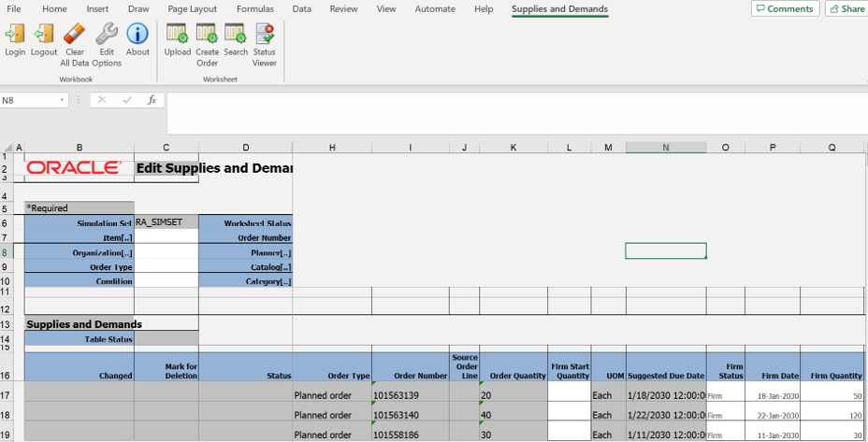Click the Comments button
The height and width of the screenshot is (442, 868).
point(785,8)
